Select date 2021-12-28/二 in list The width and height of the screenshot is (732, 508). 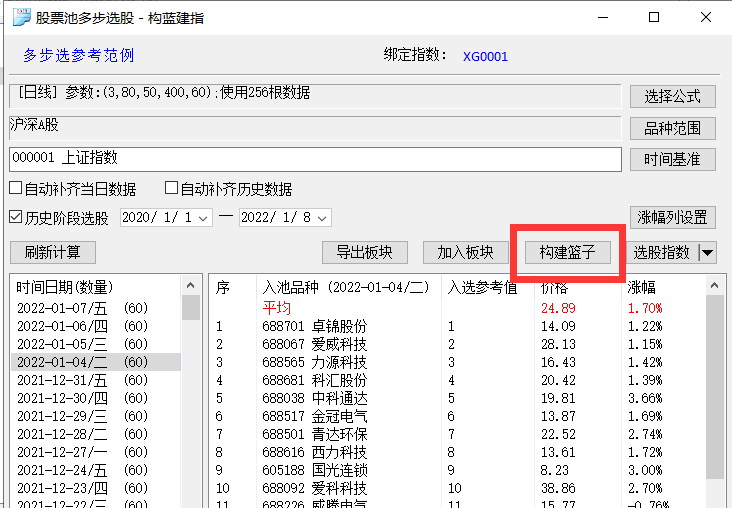96,434
